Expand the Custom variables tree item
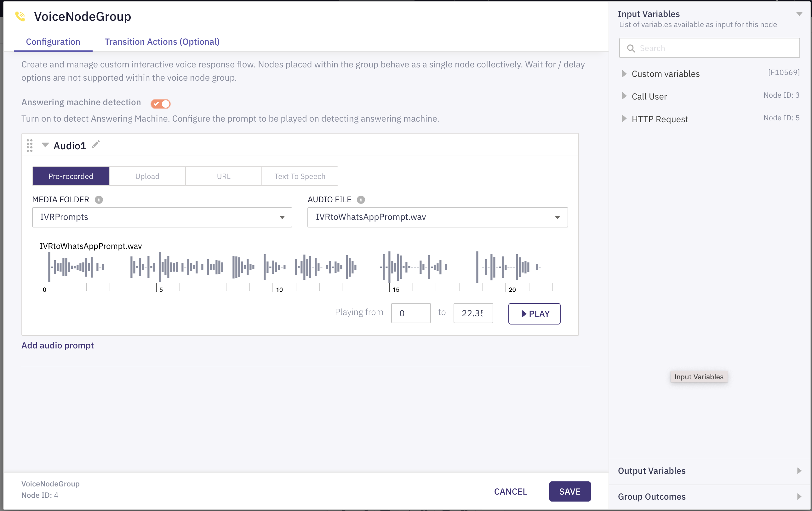The height and width of the screenshot is (511, 812). (x=624, y=74)
